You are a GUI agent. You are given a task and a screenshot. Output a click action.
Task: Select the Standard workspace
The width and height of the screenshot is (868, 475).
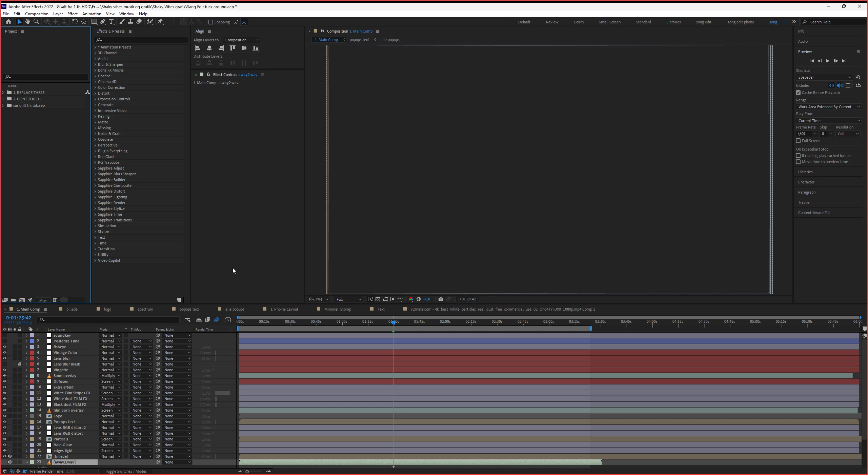pos(643,22)
